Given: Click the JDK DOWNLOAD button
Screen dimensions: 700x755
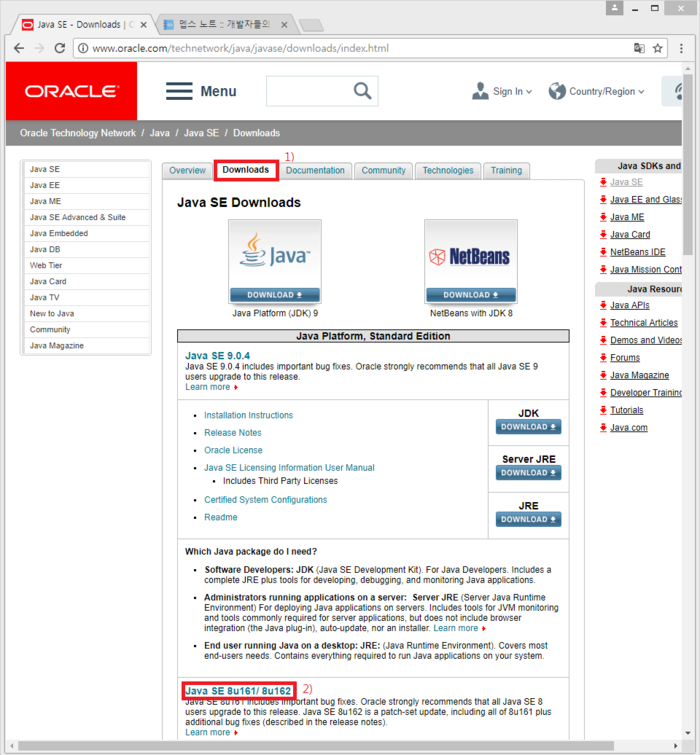Looking at the screenshot, I should click(528, 427).
